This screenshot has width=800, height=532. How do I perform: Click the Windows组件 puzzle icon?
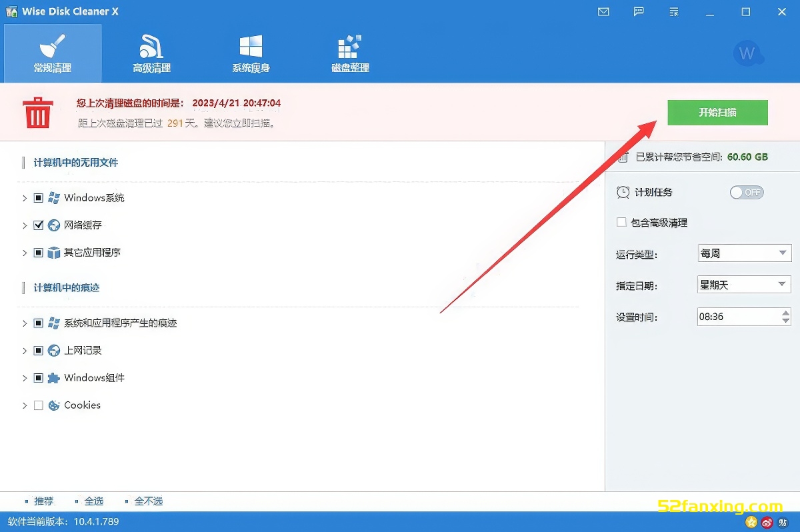tap(54, 378)
